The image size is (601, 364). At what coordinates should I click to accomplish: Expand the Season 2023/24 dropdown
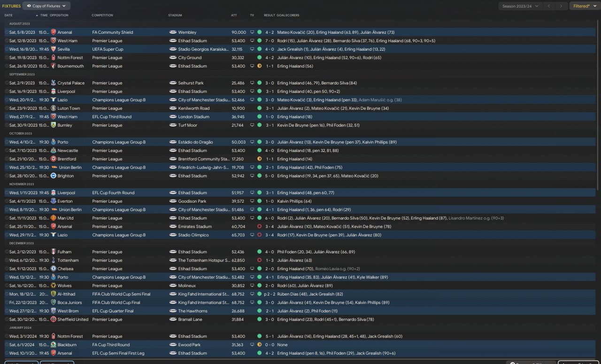tap(520, 6)
